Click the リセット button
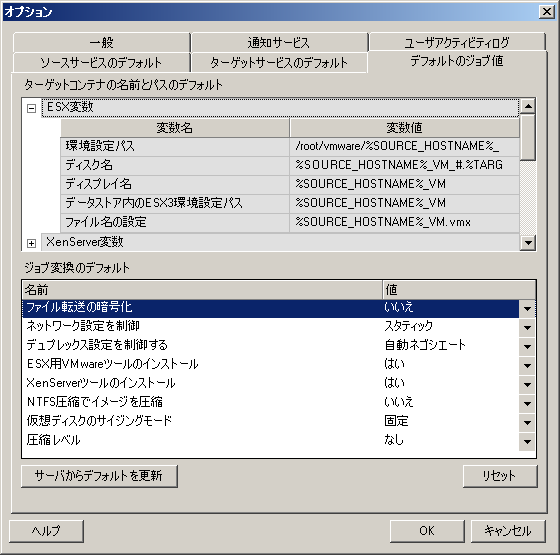This screenshot has width=560, height=555. 500,476
